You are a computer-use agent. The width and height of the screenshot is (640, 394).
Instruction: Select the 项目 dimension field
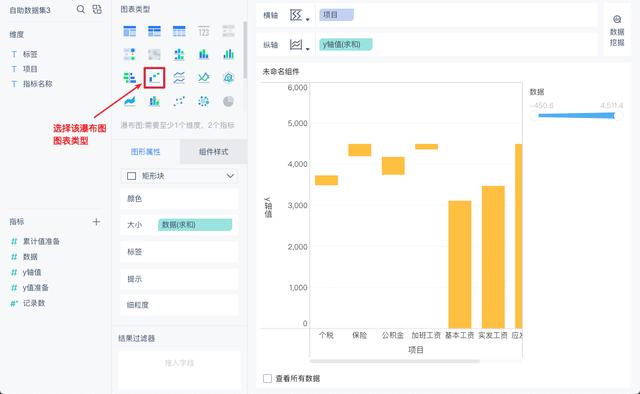[30, 69]
